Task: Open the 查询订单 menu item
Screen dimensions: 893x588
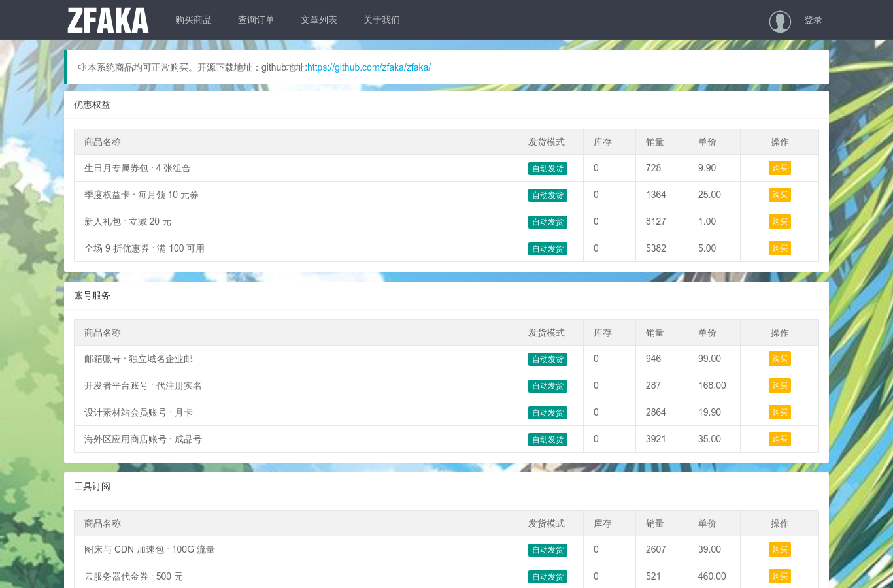Action: [x=256, y=20]
